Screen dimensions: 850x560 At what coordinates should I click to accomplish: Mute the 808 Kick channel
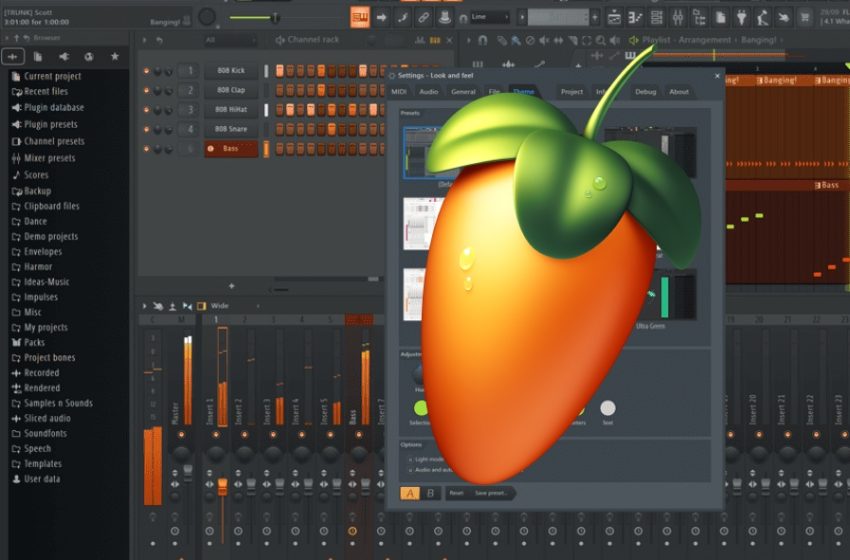[x=146, y=70]
